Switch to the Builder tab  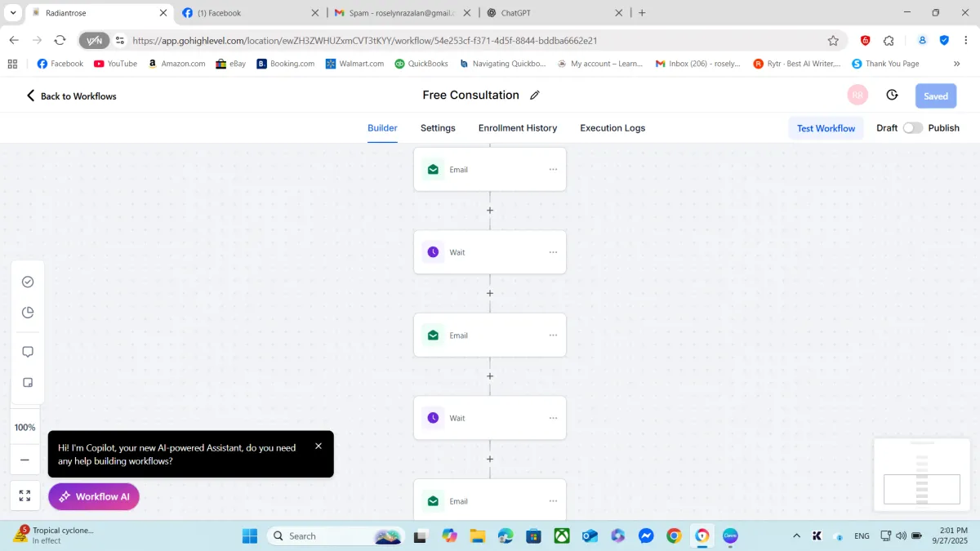(382, 128)
